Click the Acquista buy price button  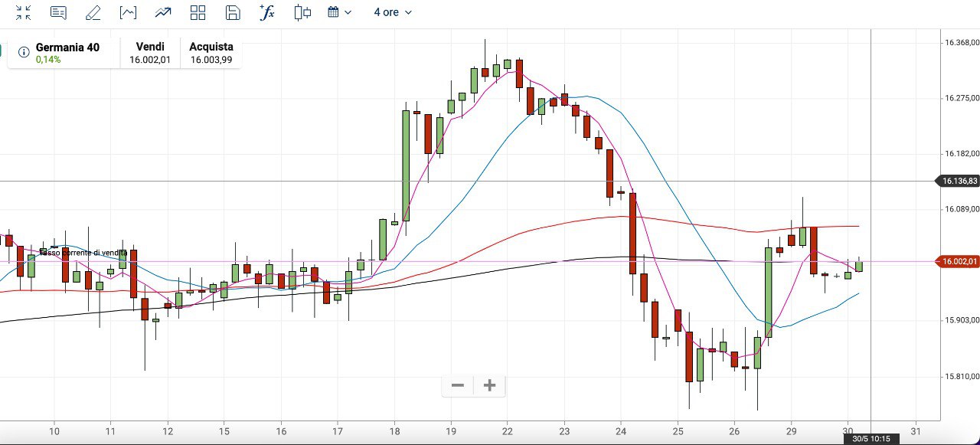click(211, 53)
